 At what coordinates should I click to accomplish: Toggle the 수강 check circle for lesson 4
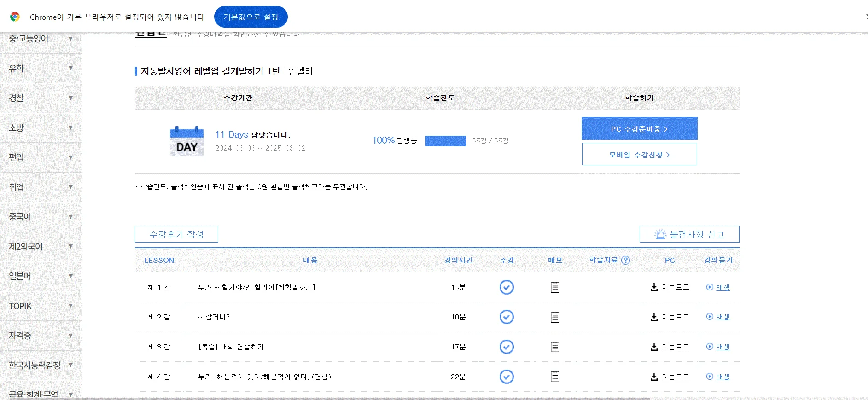pyautogui.click(x=507, y=377)
